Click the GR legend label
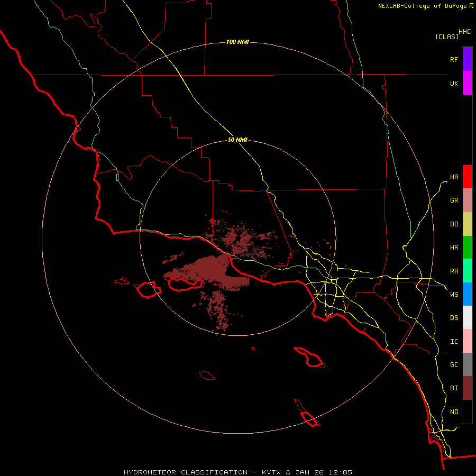The image size is (476, 476). [x=454, y=200]
